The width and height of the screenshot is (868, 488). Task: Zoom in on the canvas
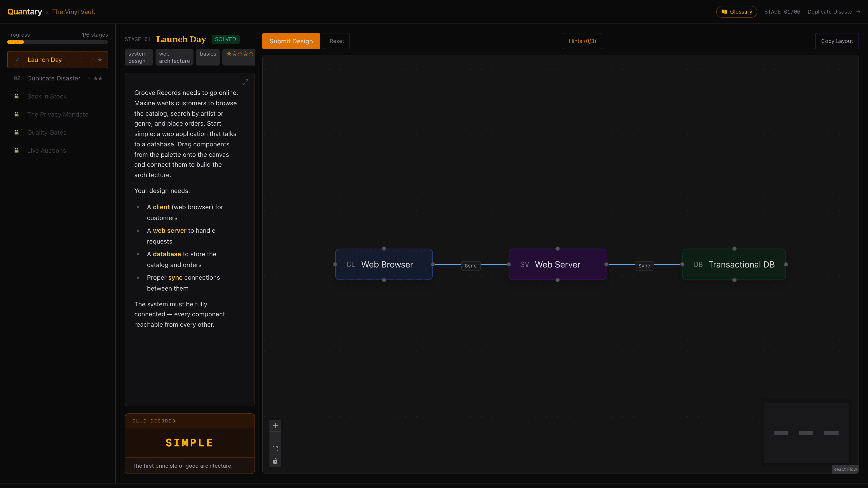(275, 426)
